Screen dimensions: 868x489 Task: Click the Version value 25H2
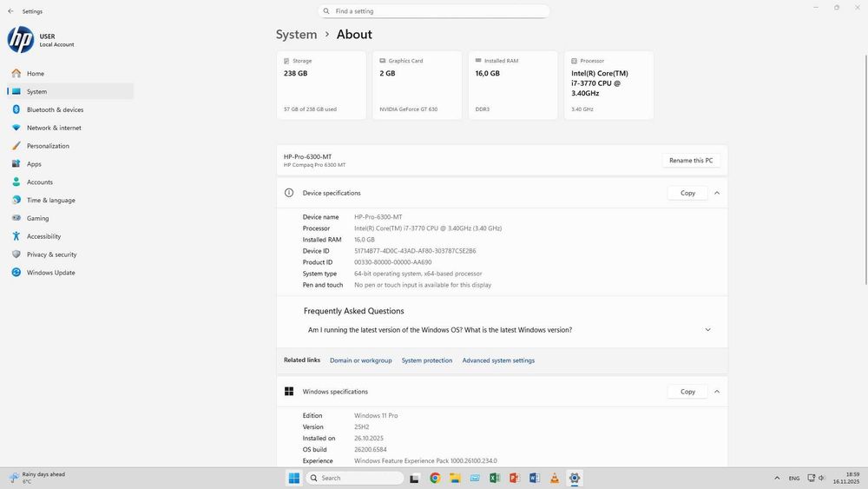[361, 427]
